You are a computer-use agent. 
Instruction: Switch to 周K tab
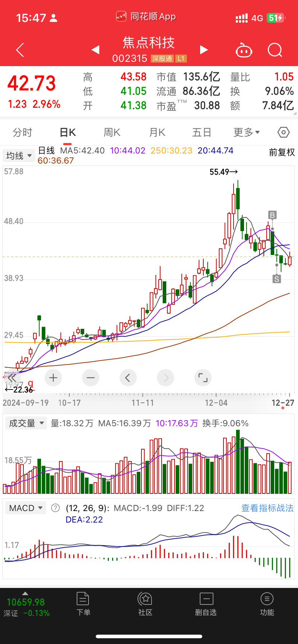coord(112,132)
